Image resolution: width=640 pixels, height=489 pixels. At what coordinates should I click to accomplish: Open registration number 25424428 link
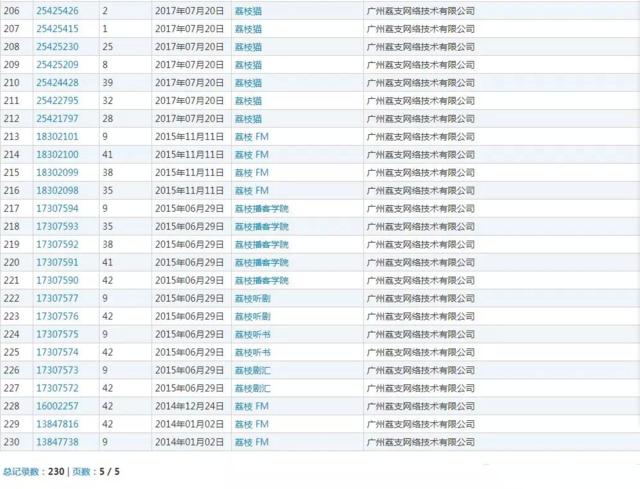click(x=58, y=83)
